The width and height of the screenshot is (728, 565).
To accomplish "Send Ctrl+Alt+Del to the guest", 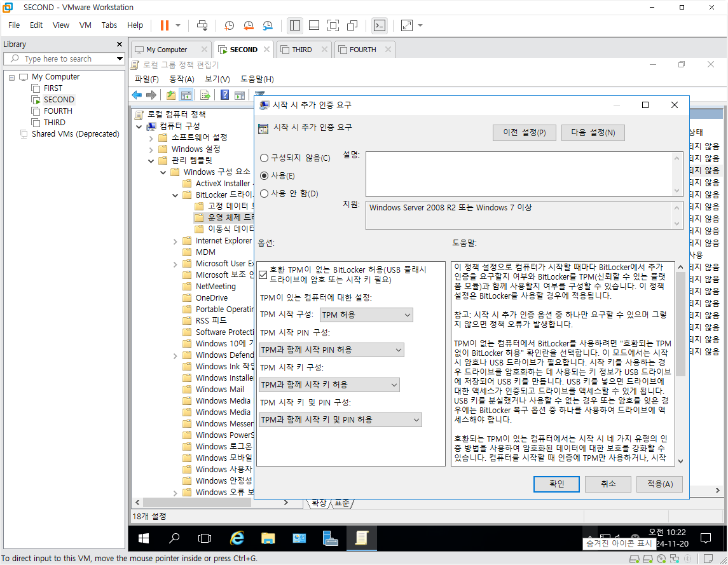I will 202,25.
